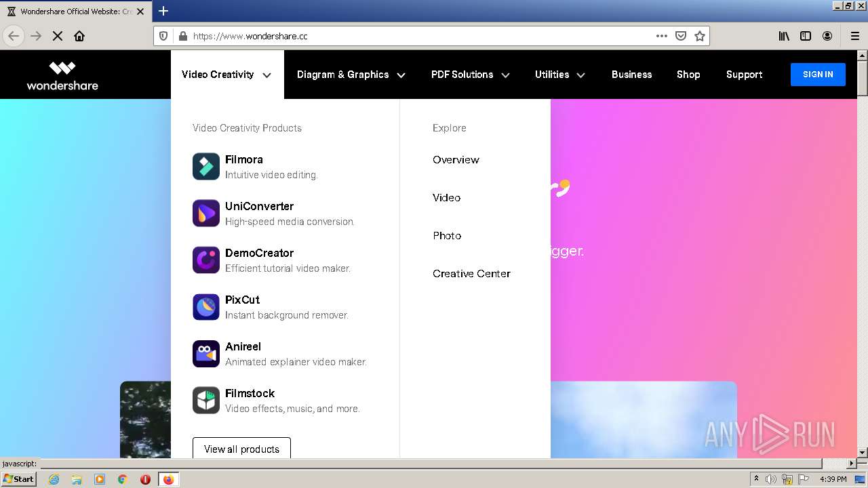Open the Anireel product link

tap(243, 347)
